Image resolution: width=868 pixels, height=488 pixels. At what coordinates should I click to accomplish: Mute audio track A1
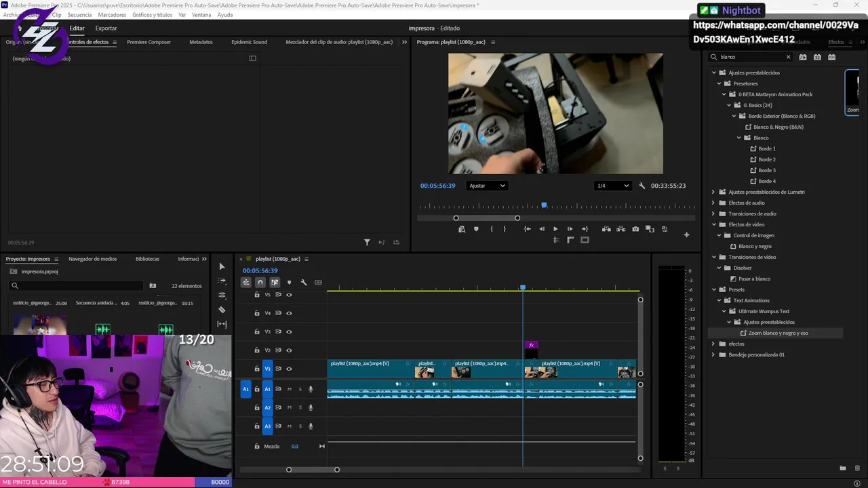tap(289, 389)
